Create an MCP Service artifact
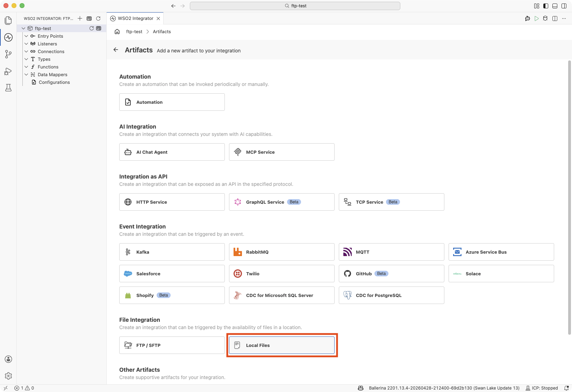 (282, 152)
